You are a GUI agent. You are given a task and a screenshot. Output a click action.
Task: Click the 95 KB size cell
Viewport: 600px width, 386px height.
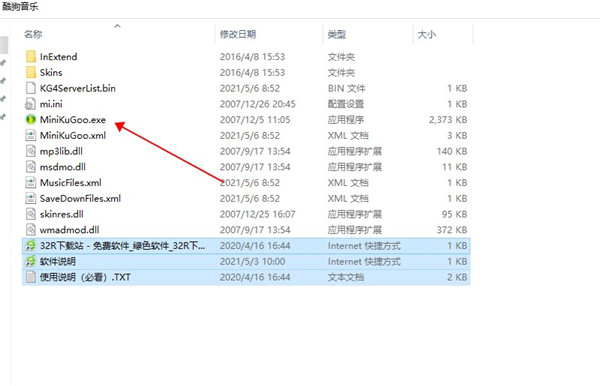point(455,214)
